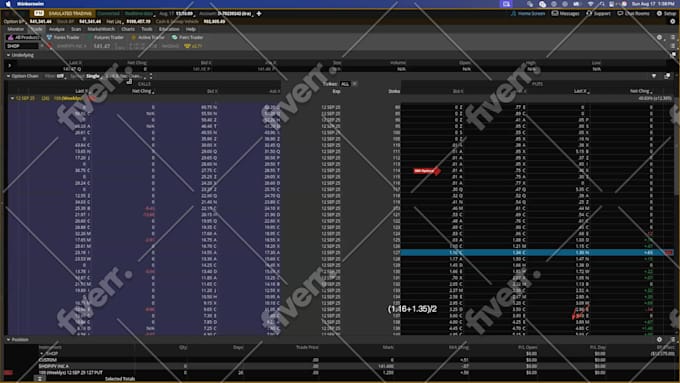This screenshot has width=680, height=383.
Task: Click the red alert icon beside SHOP symbol
Action: click(x=50, y=46)
